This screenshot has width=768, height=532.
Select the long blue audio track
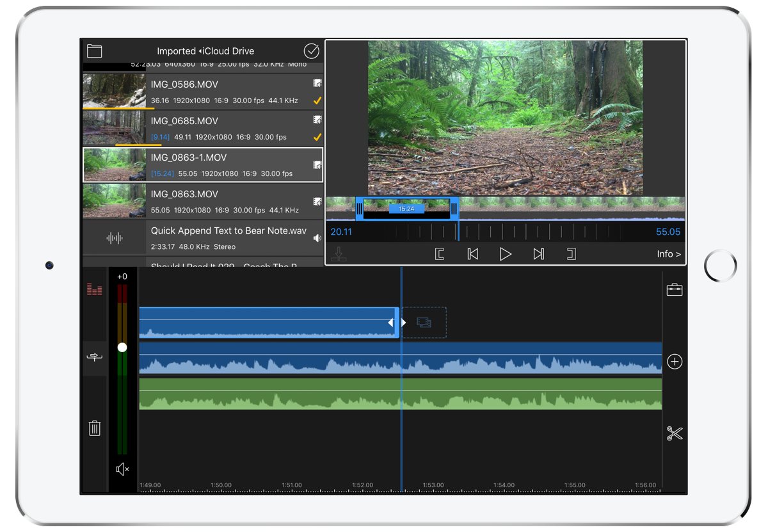pyautogui.click(x=401, y=357)
